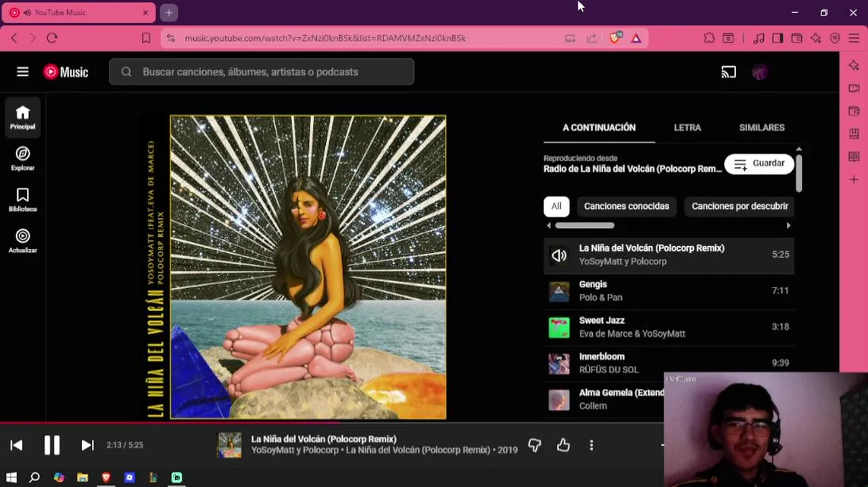
Task: Bookmark this page in address bar
Action: (x=146, y=38)
